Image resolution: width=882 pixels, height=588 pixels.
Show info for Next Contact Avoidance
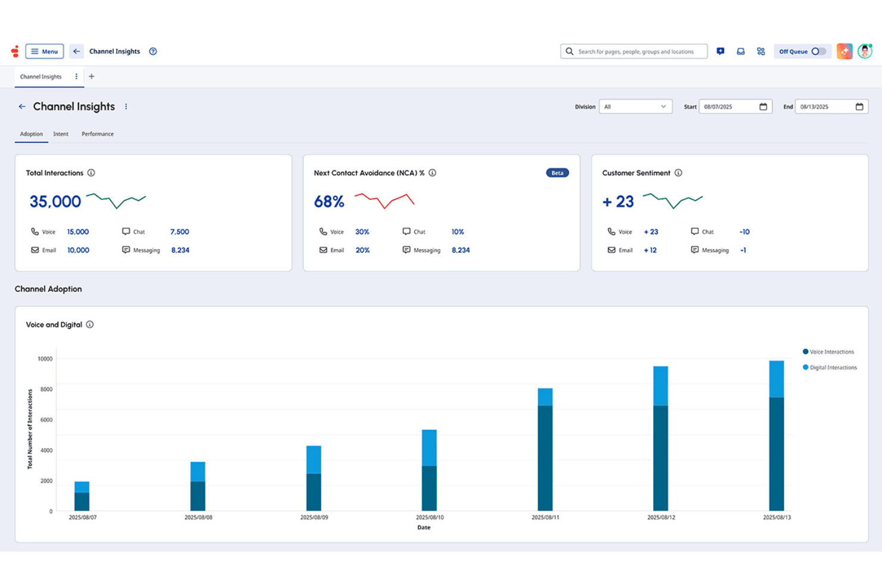[x=433, y=173]
